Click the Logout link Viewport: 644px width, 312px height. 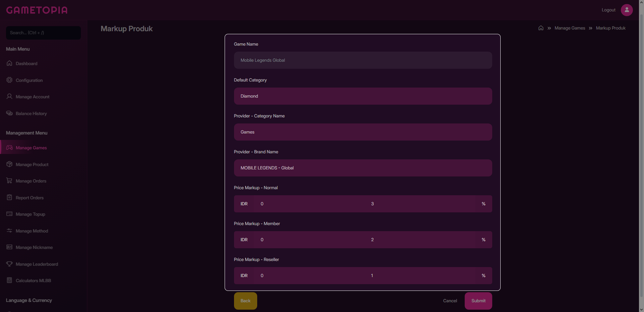[x=608, y=10]
